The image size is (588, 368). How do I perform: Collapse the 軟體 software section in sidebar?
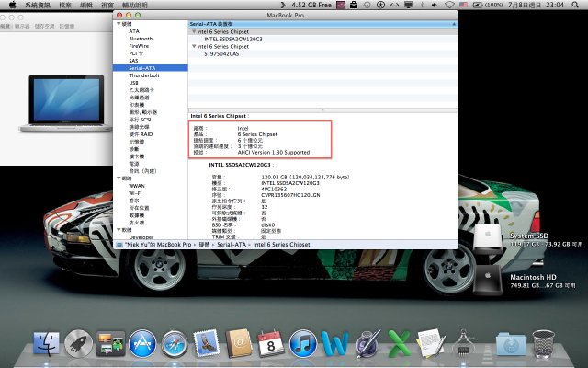pos(119,230)
